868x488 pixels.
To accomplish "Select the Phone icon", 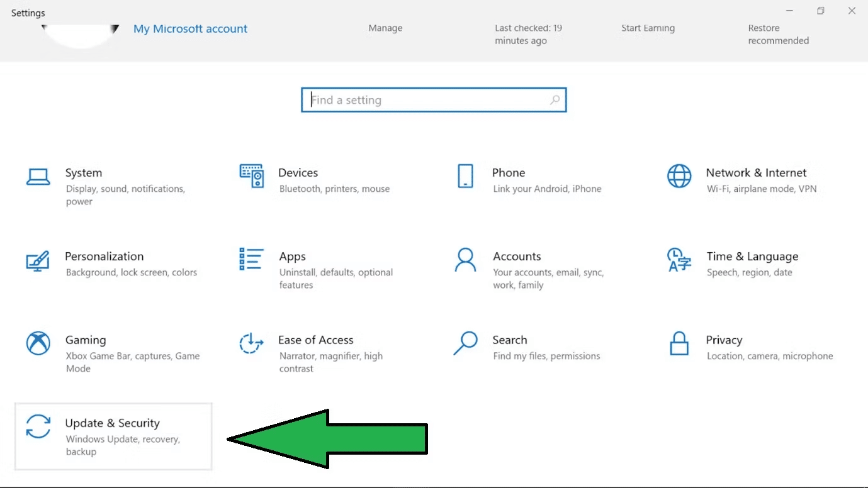I will [465, 176].
